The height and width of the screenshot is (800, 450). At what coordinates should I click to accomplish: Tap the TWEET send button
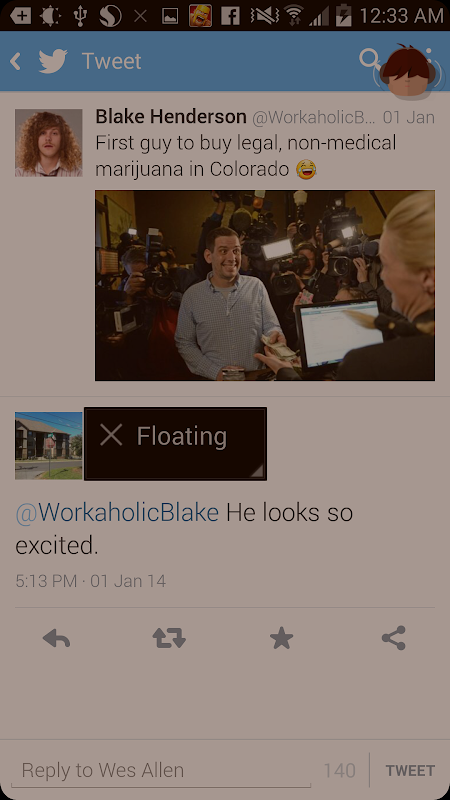[410, 770]
